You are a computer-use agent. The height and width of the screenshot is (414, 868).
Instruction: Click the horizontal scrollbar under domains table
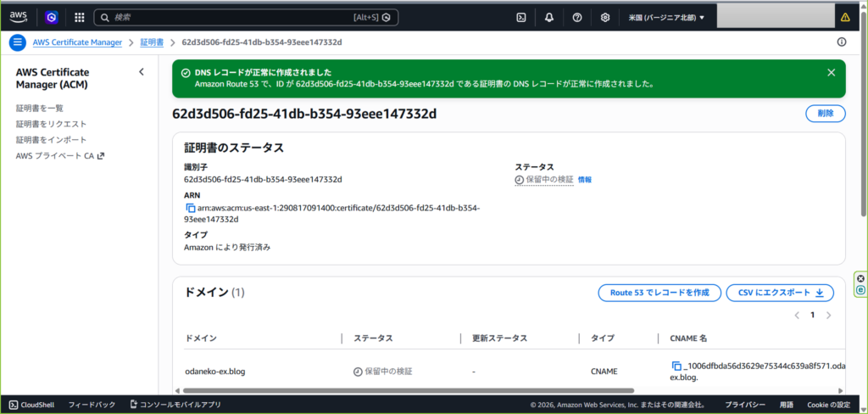click(x=424, y=390)
